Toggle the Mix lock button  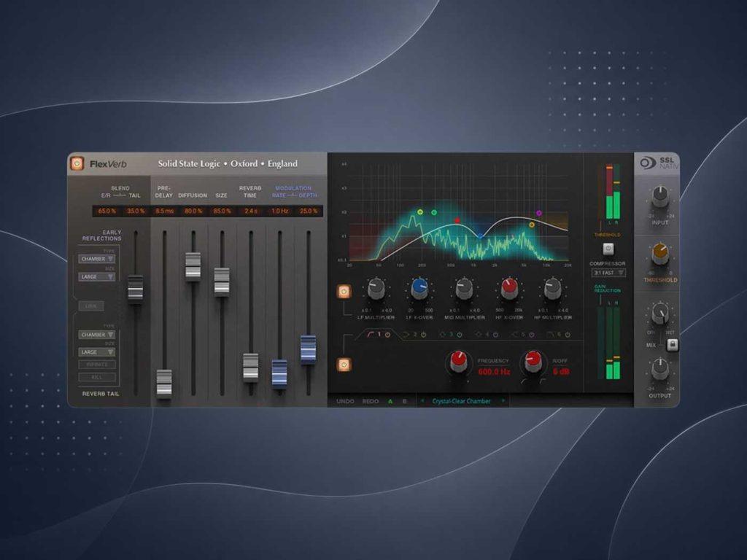click(672, 344)
